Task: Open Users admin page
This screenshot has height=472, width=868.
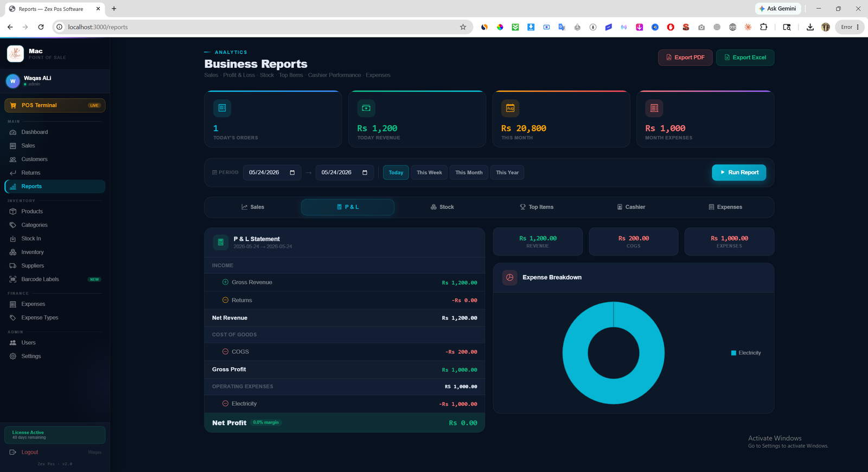Action: tap(54, 342)
